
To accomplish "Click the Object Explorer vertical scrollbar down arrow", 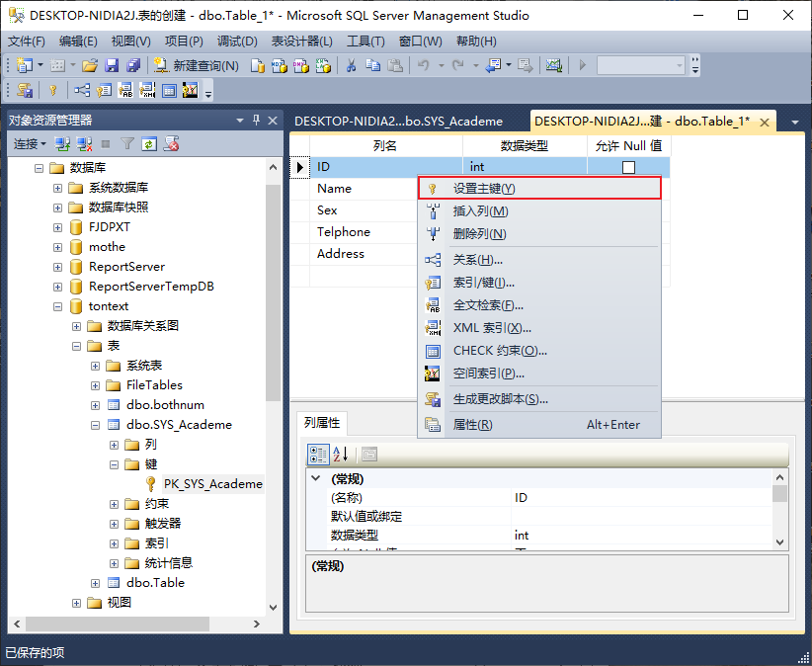I will point(274,608).
